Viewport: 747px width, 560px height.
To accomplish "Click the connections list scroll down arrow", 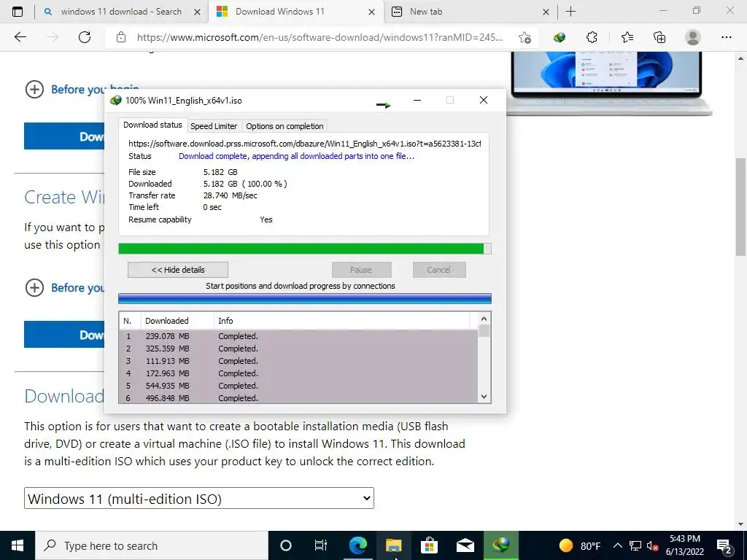I will coord(484,397).
